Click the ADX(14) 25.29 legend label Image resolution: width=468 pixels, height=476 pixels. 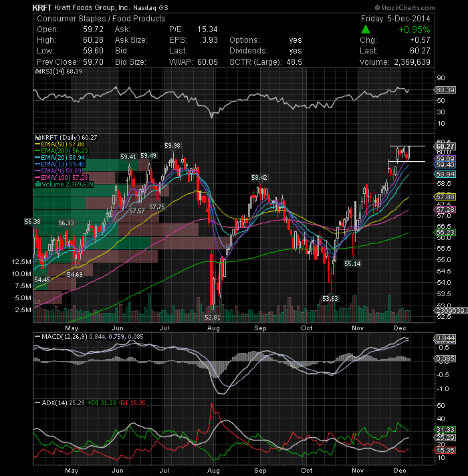(63, 403)
